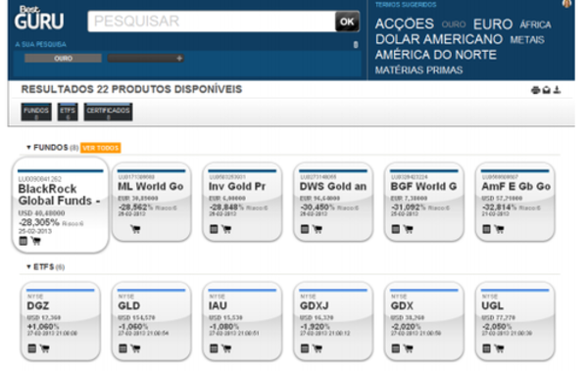
Task: Open the GDX ticker name
Action: 402,305
